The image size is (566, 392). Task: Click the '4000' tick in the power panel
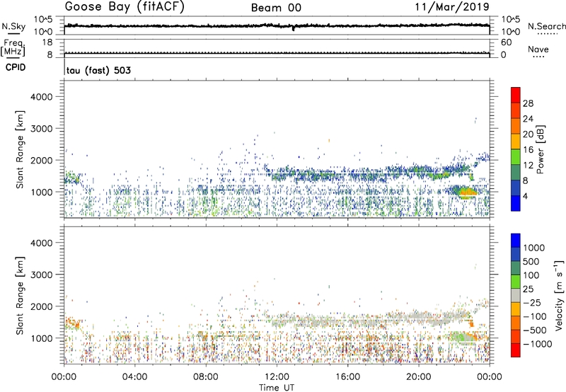pyautogui.click(x=42, y=97)
